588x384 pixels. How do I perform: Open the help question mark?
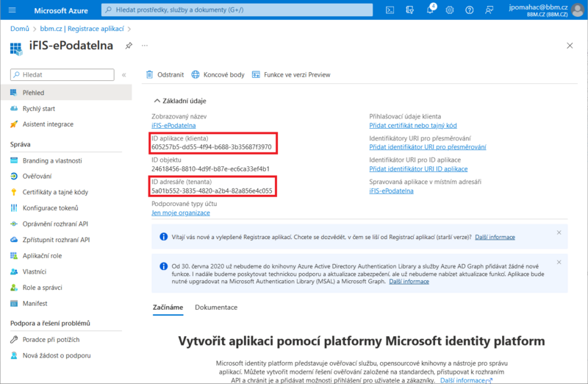[469, 10]
